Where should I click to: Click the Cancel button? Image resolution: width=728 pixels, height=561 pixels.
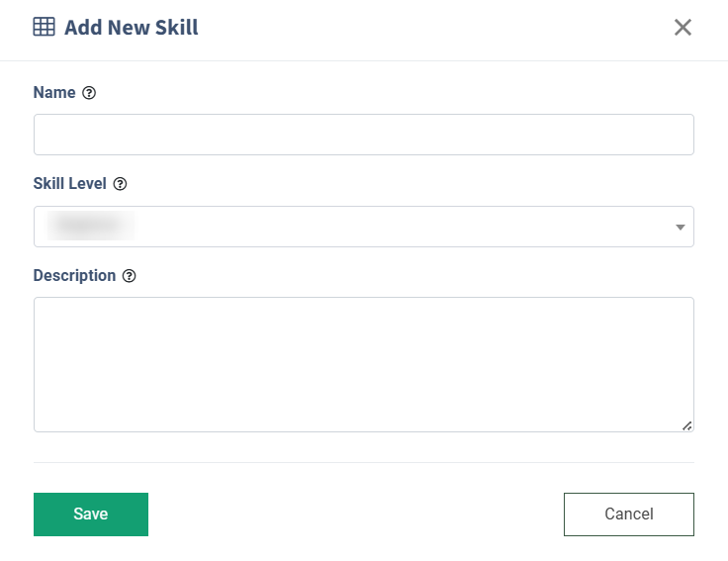pyautogui.click(x=628, y=514)
